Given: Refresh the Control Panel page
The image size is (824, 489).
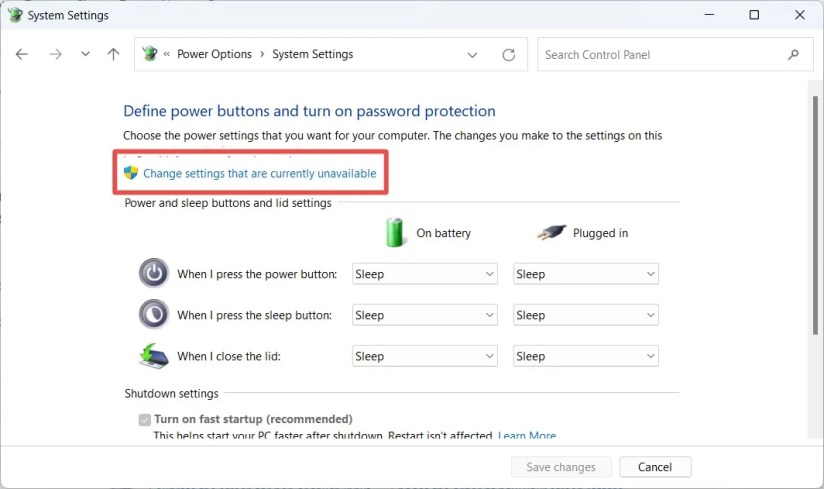Looking at the screenshot, I should coord(508,55).
